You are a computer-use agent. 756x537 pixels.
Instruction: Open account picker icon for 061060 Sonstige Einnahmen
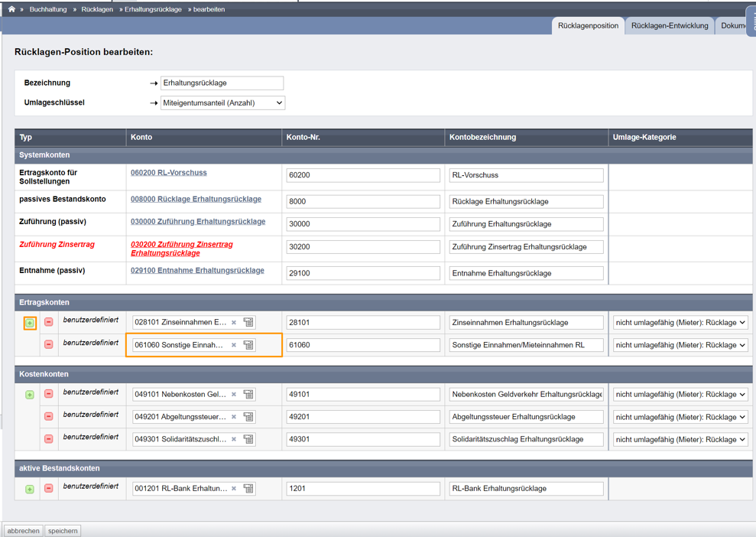(248, 345)
